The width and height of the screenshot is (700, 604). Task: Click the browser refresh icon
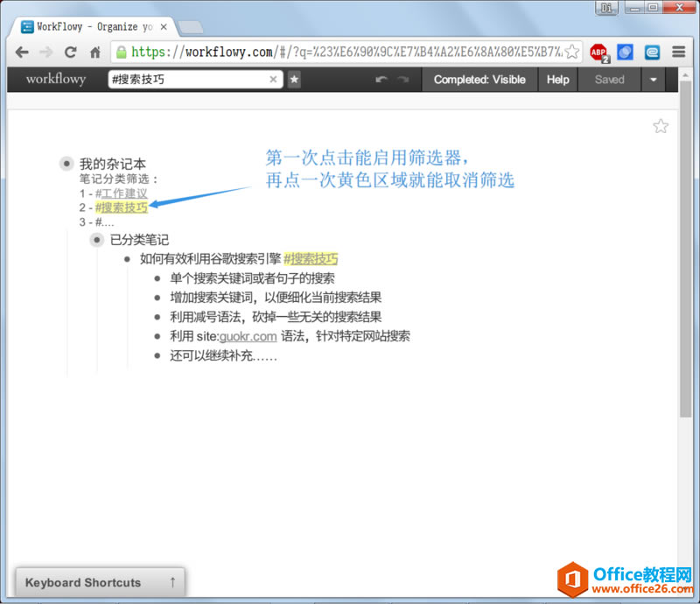(70, 53)
